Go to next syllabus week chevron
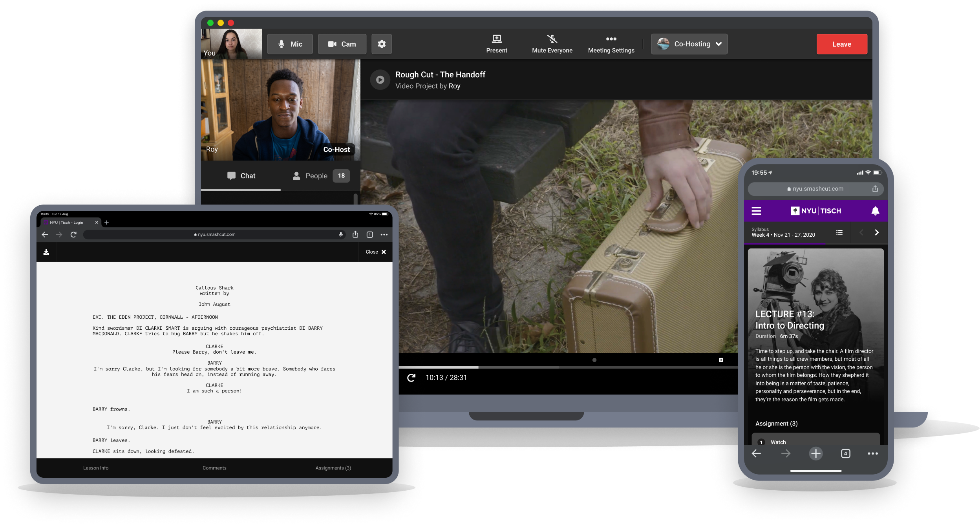 [x=876, y=233]
